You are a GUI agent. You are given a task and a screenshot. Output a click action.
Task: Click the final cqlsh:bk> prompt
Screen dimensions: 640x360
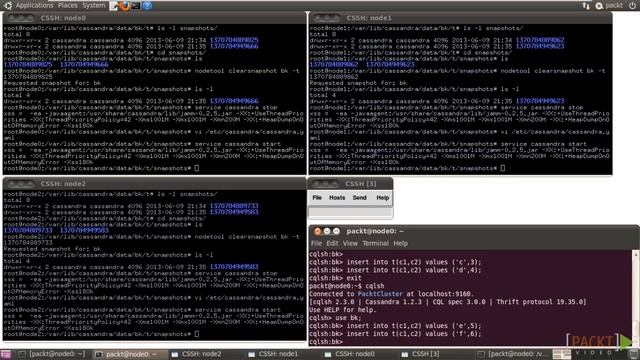(326, 342)
